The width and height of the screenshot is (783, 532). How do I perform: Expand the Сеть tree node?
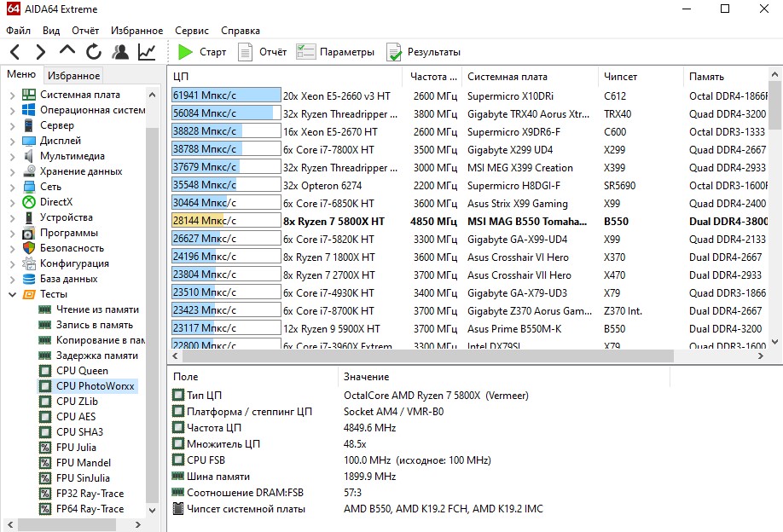pos(12,188)
